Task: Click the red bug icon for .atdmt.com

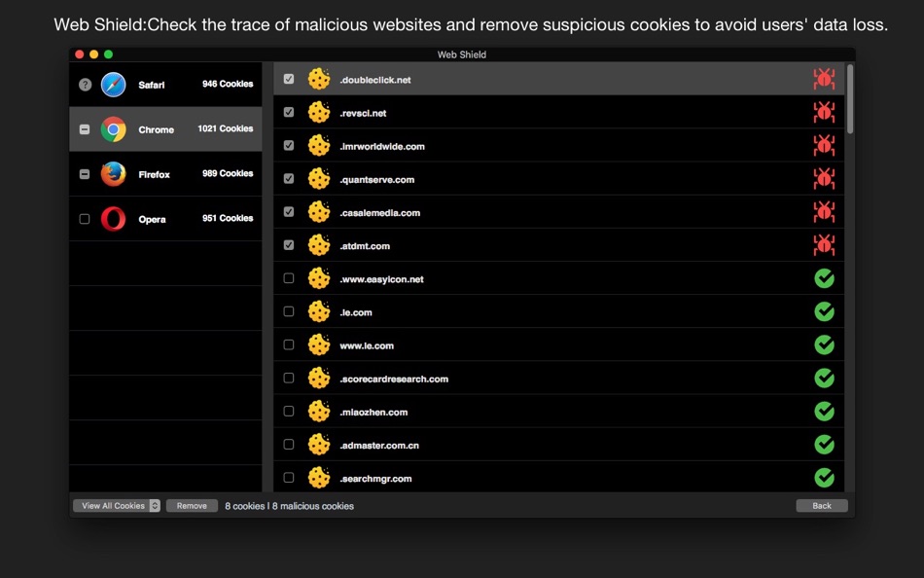Action: [x=824, y=245]
